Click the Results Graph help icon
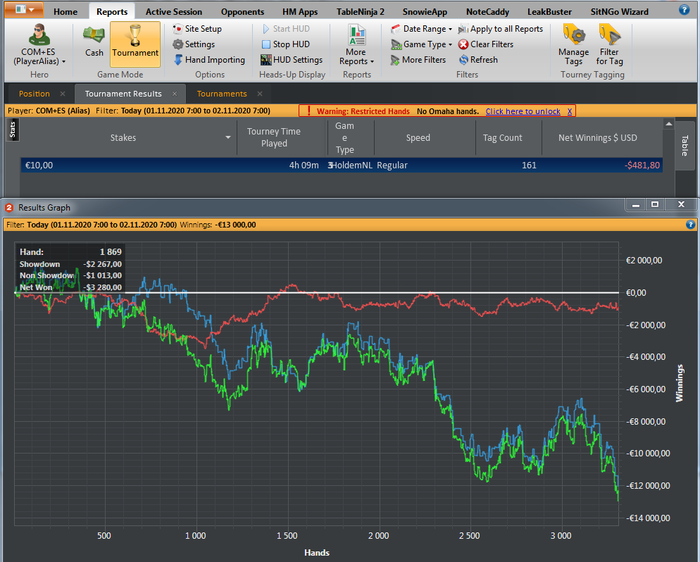The height and width of the screenshot is (562, 700). click(x=690, y=225)
